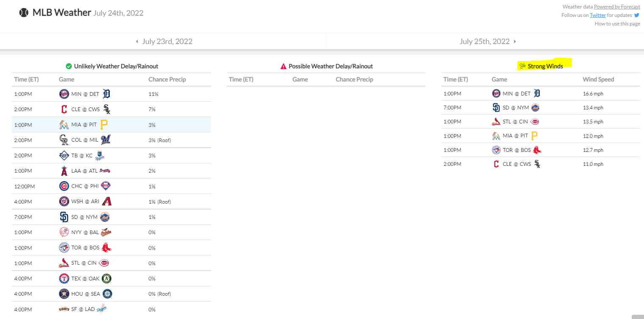The height and width of the screenshot is (319, 644).
Task: Click the 7:00PM time in the precipitation table
Action: (x=23, y=217)
